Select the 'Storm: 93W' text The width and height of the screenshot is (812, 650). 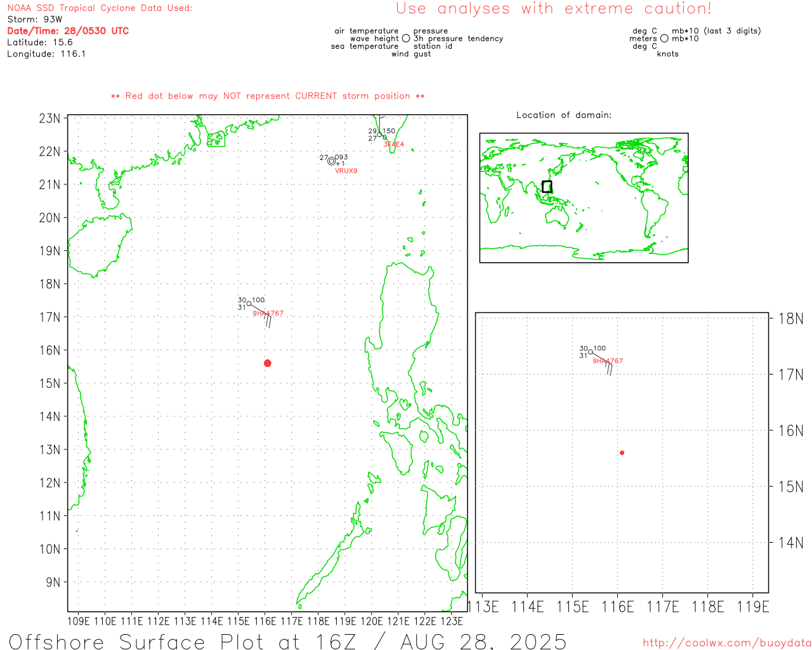pyautogui.click(x=35, y=20)
